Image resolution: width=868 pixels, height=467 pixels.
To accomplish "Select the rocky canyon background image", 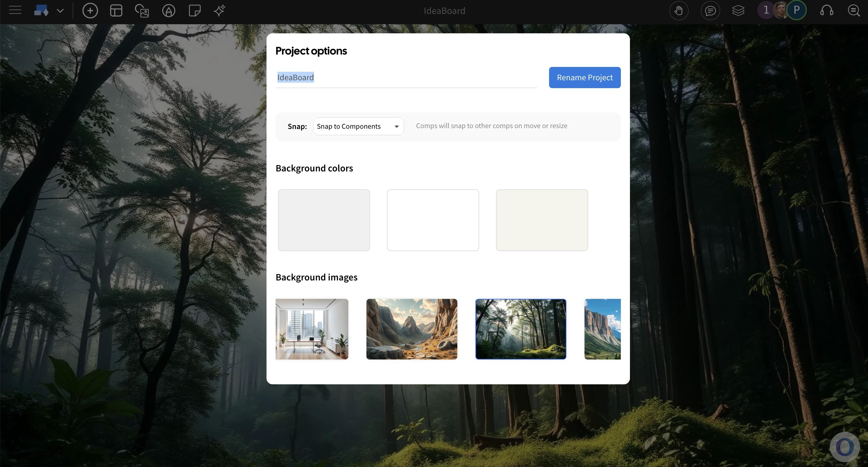I will 411,329.
